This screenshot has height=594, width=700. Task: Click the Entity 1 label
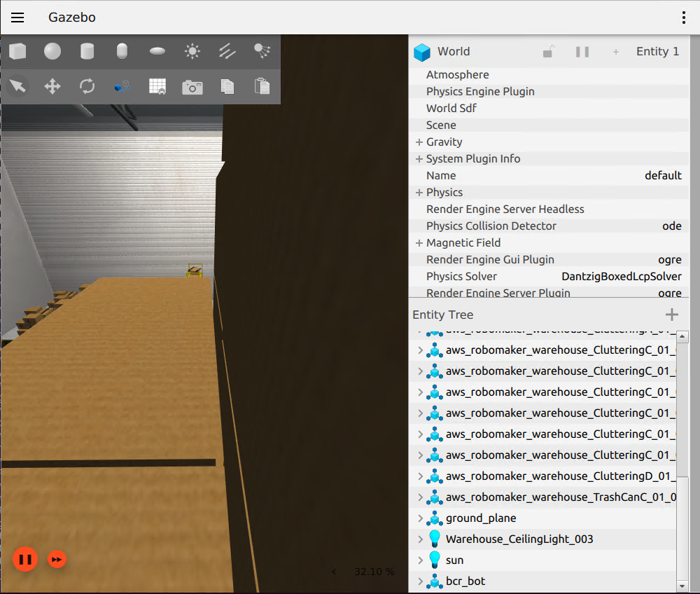click(x=657, y=52)
